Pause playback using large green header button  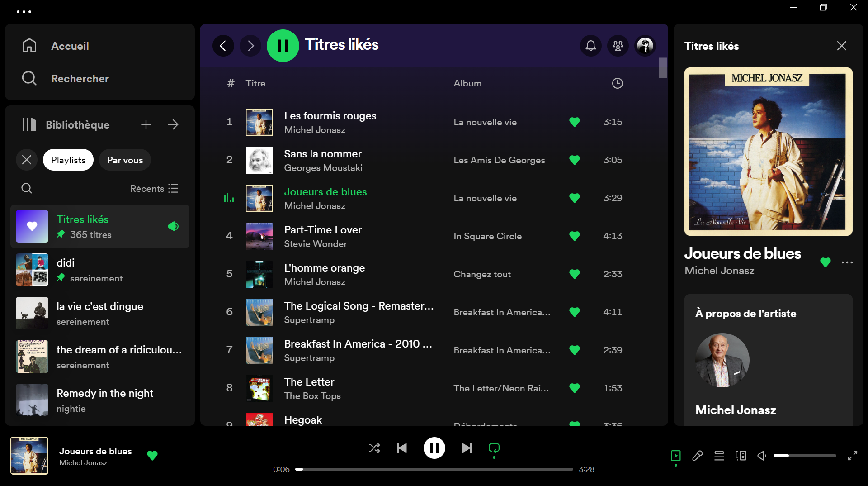coord(283,46)
